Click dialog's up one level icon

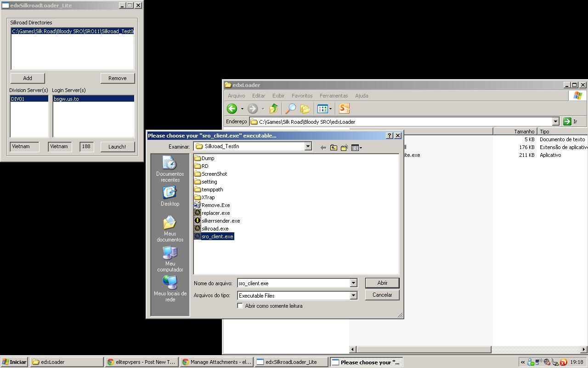point(334,148)
